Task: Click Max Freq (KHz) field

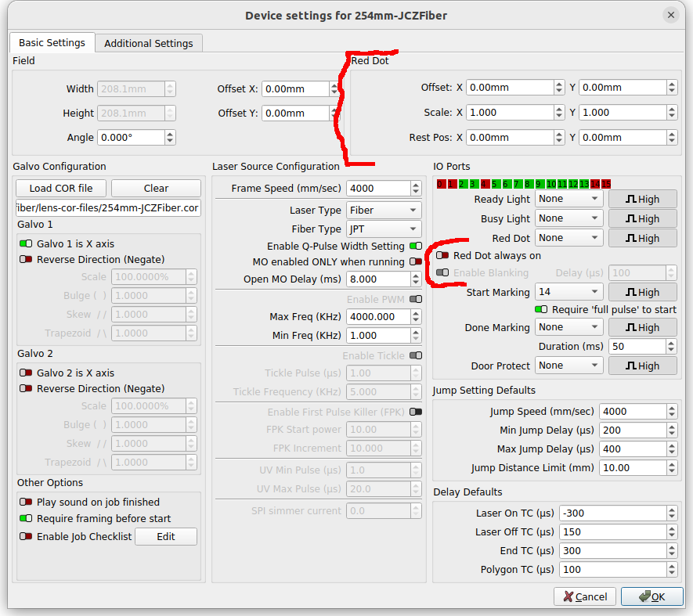Action: (379, 317)
